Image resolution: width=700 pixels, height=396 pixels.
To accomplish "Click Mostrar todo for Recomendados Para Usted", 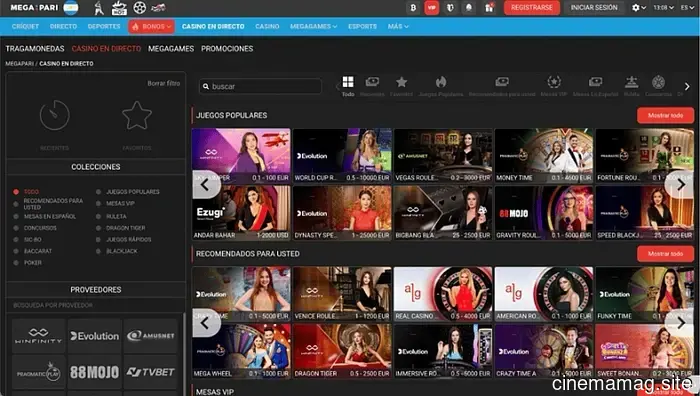I will coord(665,254).
